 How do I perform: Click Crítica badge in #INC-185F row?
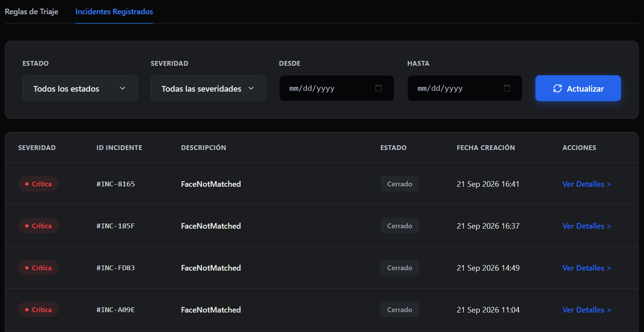pyautogui.click(x=38, y=226)
